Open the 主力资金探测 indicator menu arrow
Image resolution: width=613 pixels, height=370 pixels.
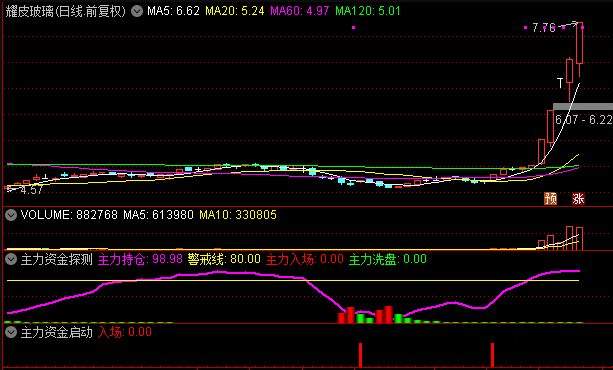tap(11, 259)
